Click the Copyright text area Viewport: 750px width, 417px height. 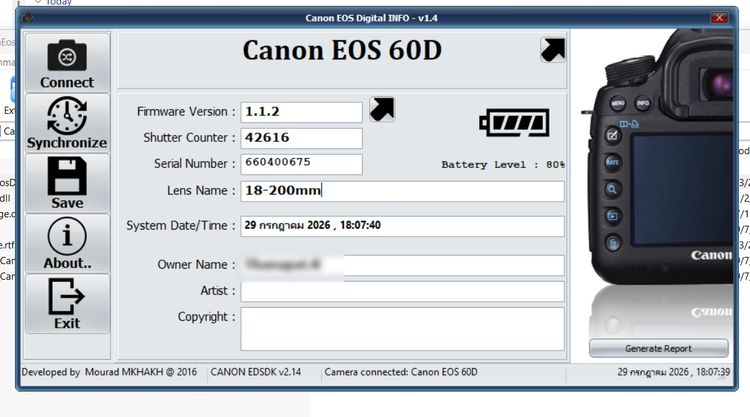coord(402,329)
